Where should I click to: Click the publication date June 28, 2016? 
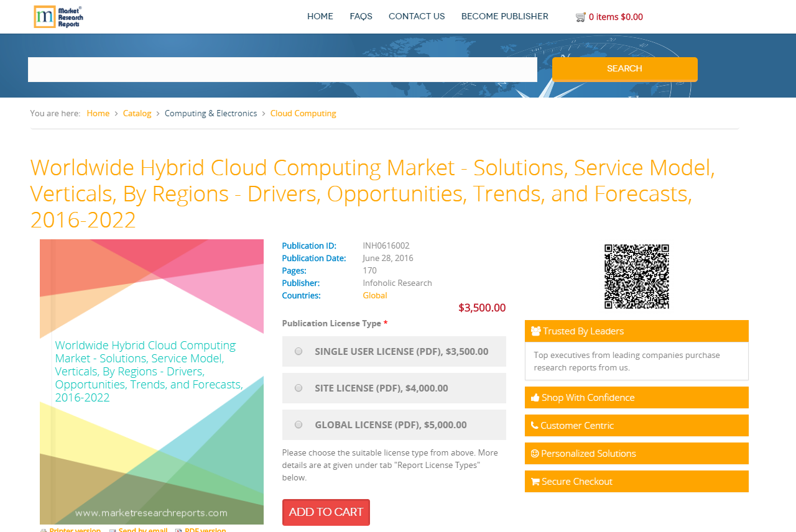(x=388, y=258)
